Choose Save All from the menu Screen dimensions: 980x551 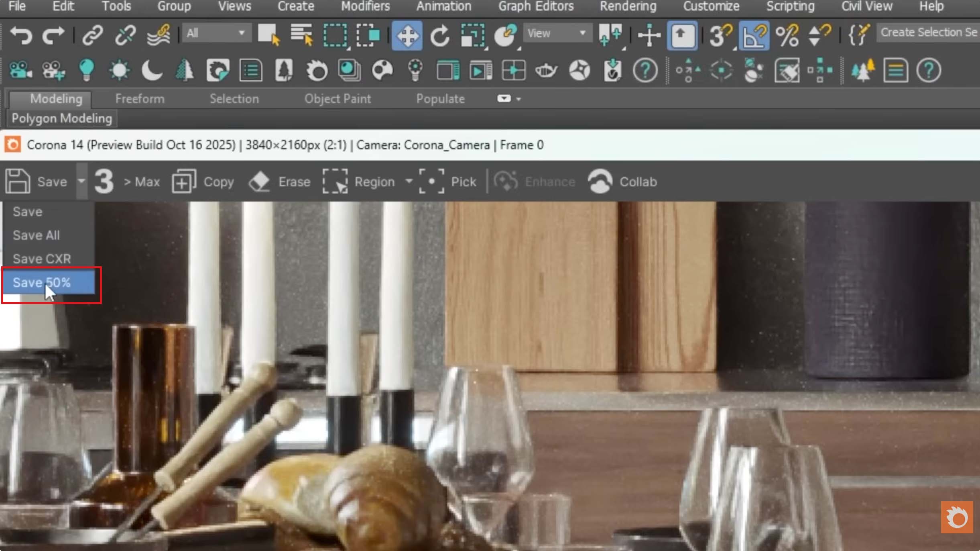tap(49, 235)
